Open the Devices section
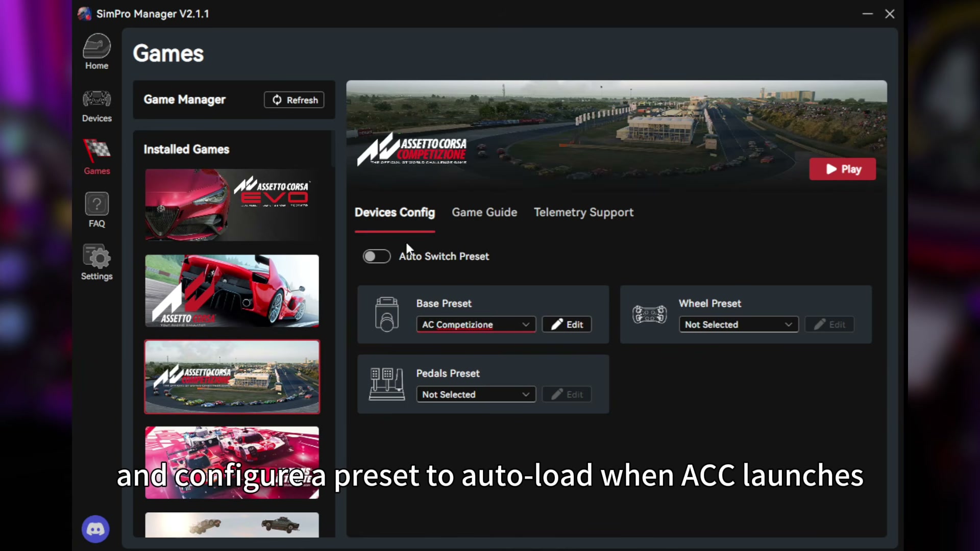 96,106
